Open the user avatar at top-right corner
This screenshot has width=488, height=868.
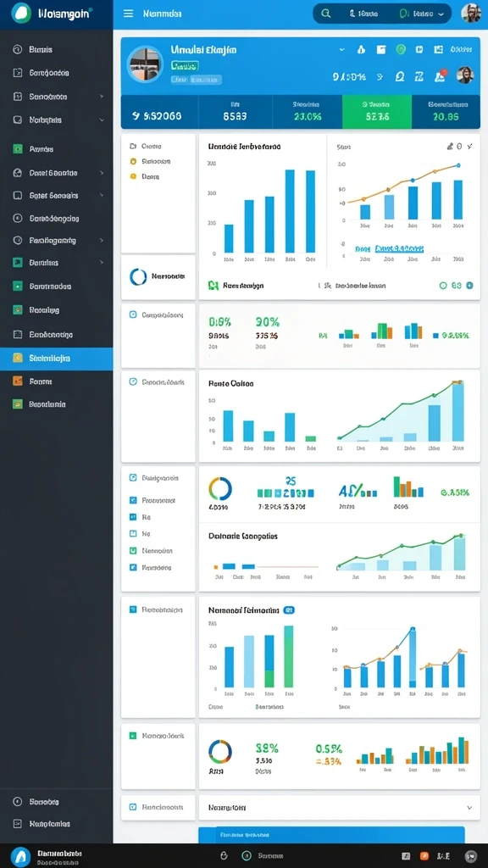pos(471,14)
